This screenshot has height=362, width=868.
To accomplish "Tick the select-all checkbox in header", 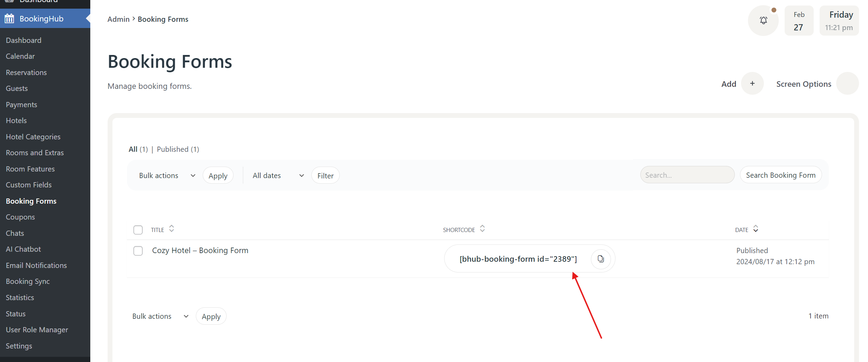I will 138,230.
